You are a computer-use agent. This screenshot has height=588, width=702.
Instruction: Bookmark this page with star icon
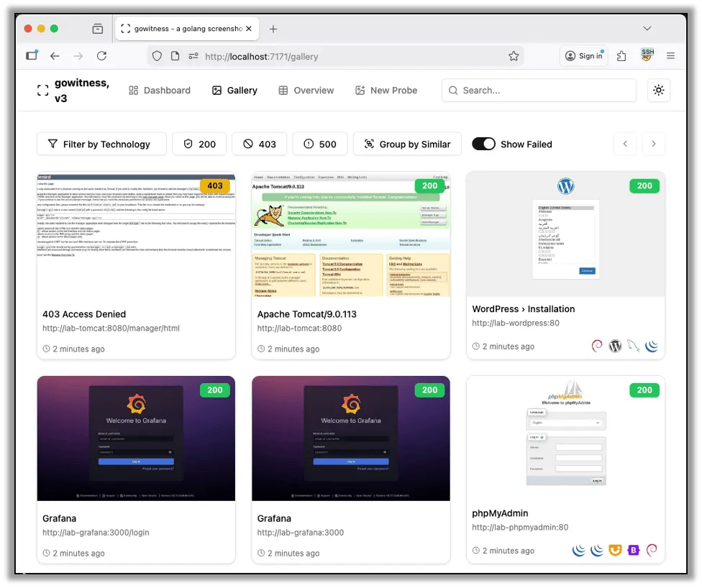514,56
